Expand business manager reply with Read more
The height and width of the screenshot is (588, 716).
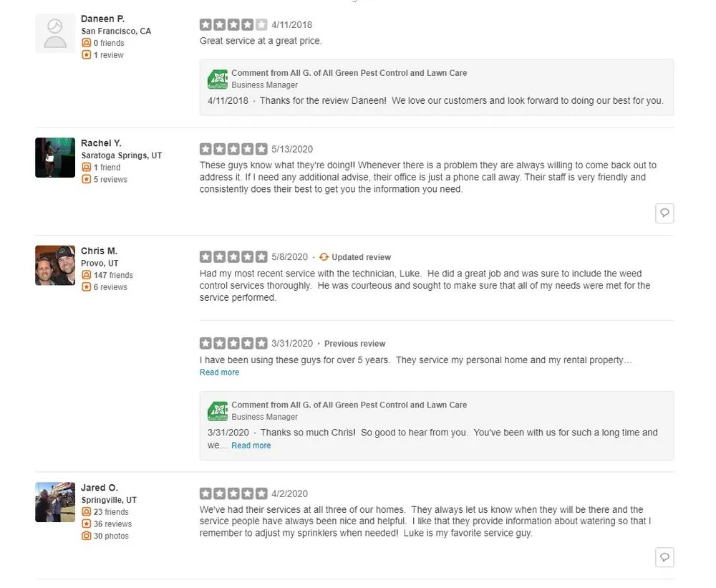(x=251, y=445)
